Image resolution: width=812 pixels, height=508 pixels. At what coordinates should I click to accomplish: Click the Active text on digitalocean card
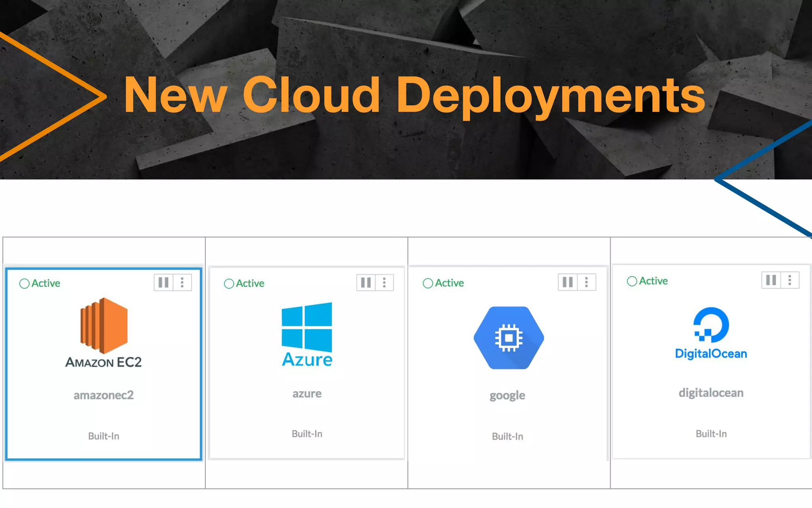click(653, 281)
